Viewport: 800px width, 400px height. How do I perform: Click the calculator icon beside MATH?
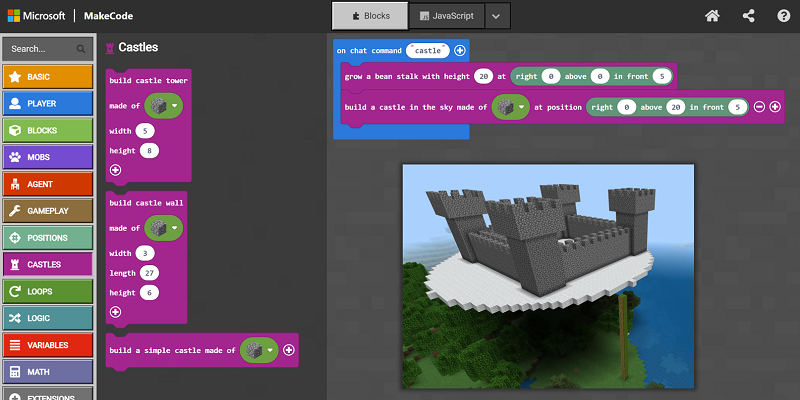click(x=15, y=372)
